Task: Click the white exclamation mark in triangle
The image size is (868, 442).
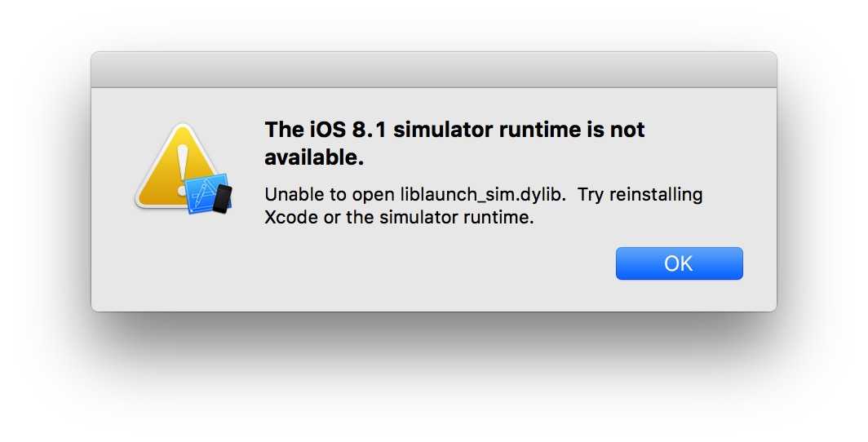Action: (182, 170)
